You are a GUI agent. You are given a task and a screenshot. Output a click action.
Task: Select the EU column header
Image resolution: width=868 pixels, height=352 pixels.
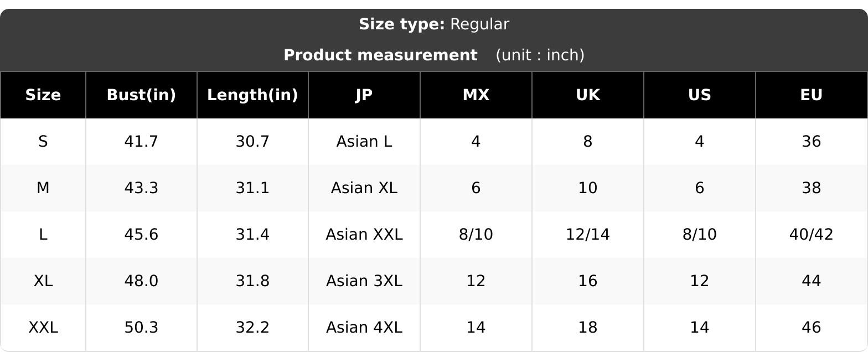pyautogui.click(x=812, y=95)
